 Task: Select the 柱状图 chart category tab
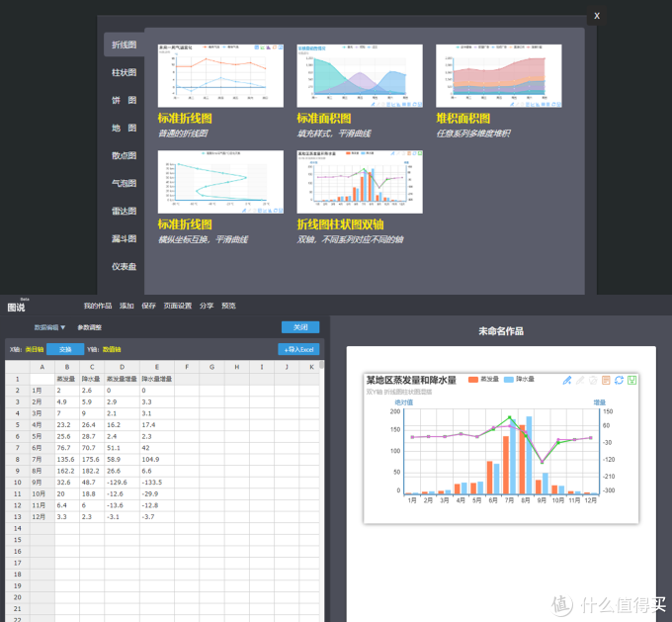pyautogui.click(x=124, y=72)
